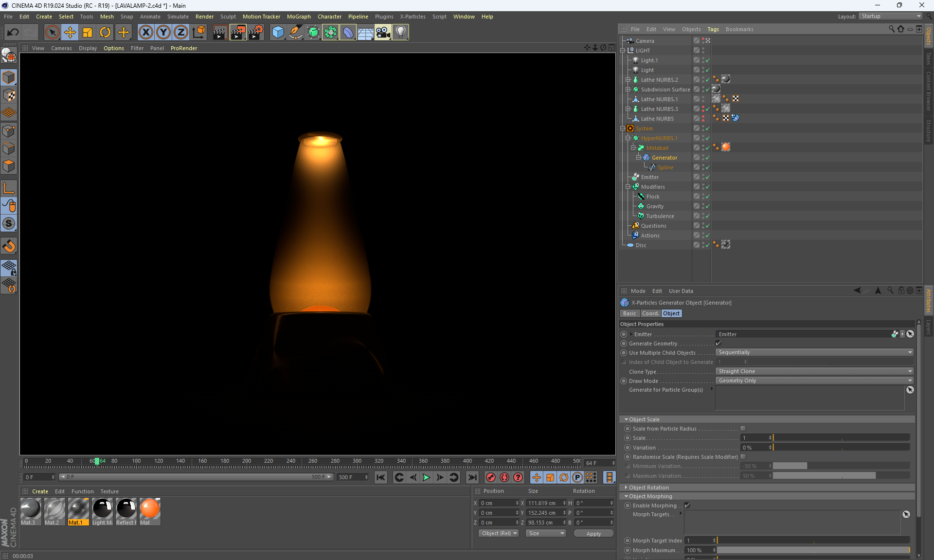Select the Move tool in toolbar

click(x=70, y=33)
